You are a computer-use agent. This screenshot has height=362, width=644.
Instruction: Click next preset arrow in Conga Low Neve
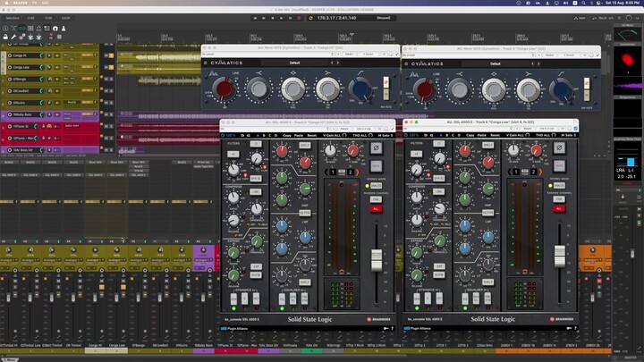[538, 63]
